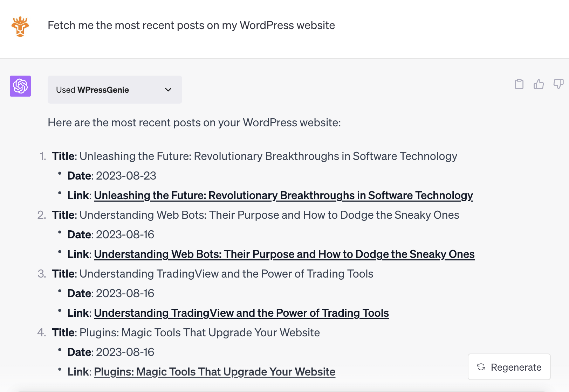The height and width of the screenshot is (392, 569).
Task: Click the response intro sentence
Action: click(x=194, y=122)
